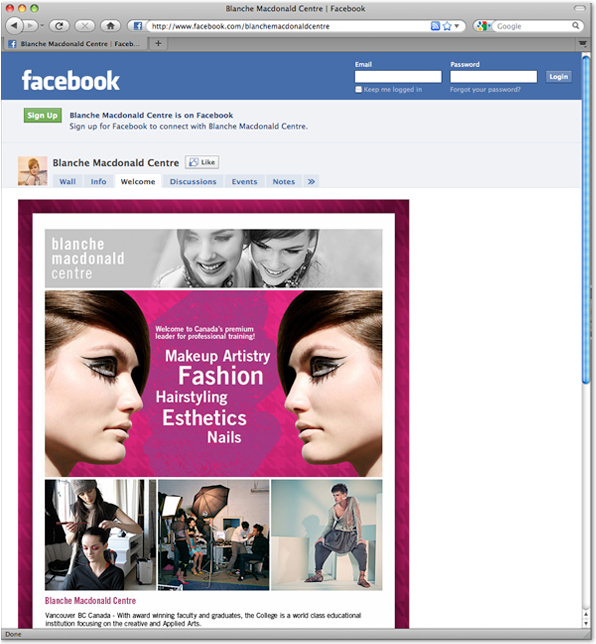Click the yellow minimize window button
This screenshot has height=644, width=596.
pos(22,8)
